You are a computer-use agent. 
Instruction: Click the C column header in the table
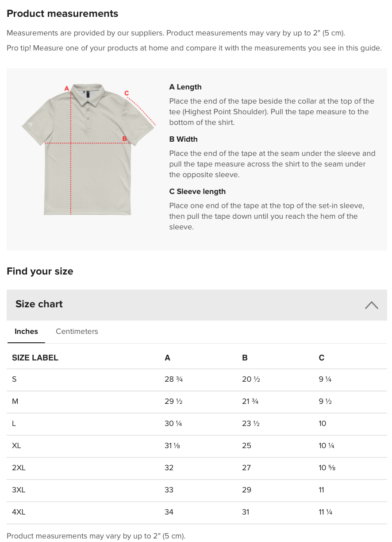322,358
